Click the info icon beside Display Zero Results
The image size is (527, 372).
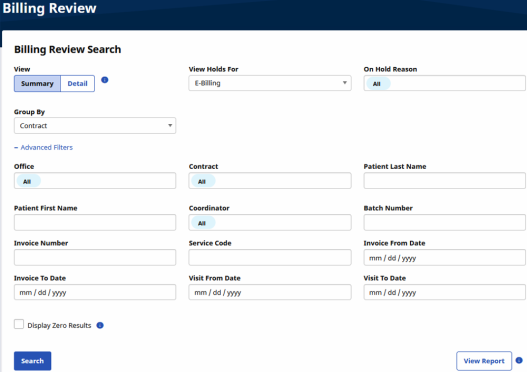[100, 325]
